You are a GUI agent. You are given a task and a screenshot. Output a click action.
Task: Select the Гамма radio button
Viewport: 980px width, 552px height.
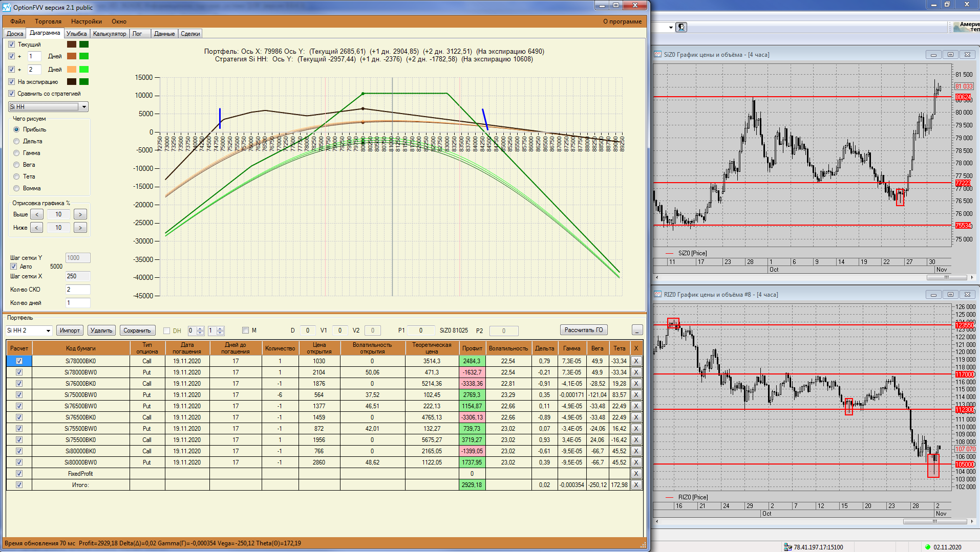[16, 153]
